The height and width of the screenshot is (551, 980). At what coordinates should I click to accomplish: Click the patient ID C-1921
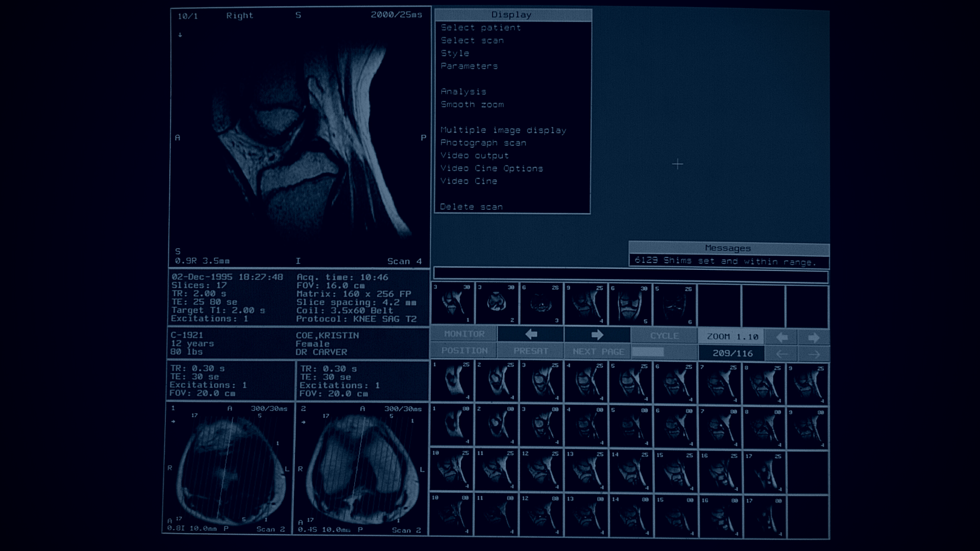187,335
